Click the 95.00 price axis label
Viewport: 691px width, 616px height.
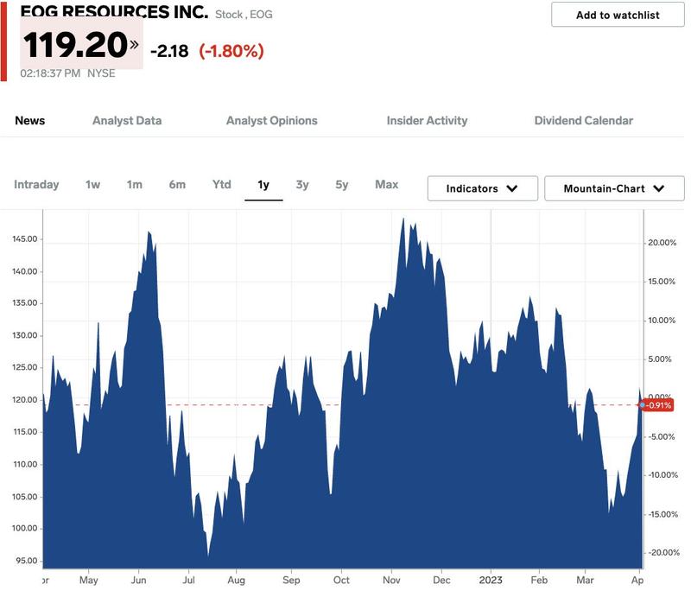pos(27,561)
